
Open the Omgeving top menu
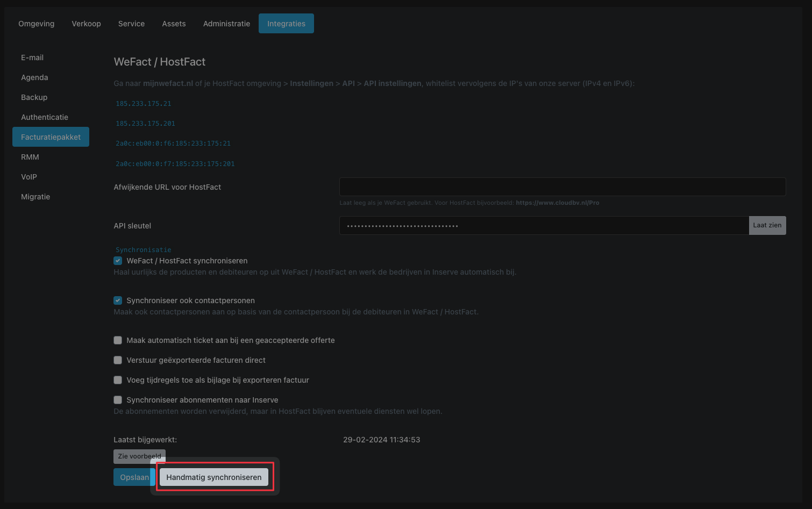36,24
